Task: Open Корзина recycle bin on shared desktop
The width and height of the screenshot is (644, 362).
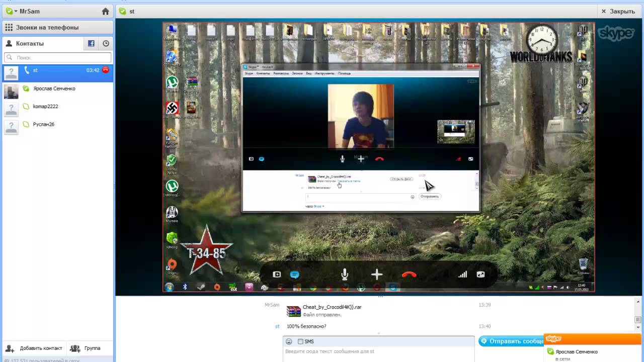Action: (x=583, y=265)
